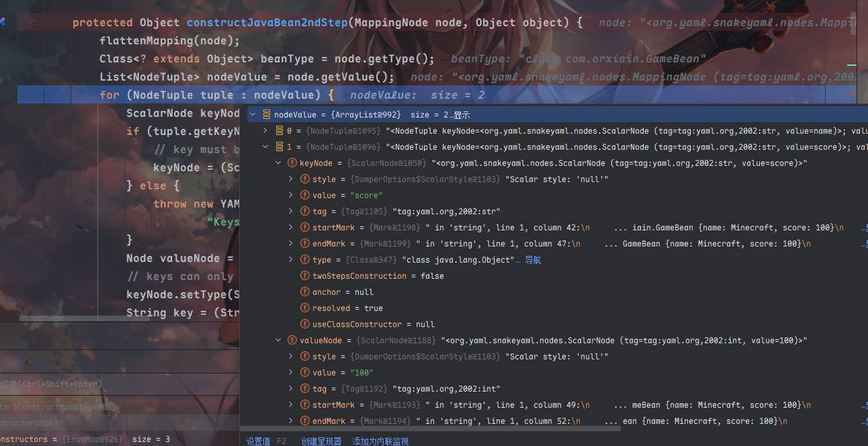Collapse the nodeValue ArrayList root node

(253, 115)
